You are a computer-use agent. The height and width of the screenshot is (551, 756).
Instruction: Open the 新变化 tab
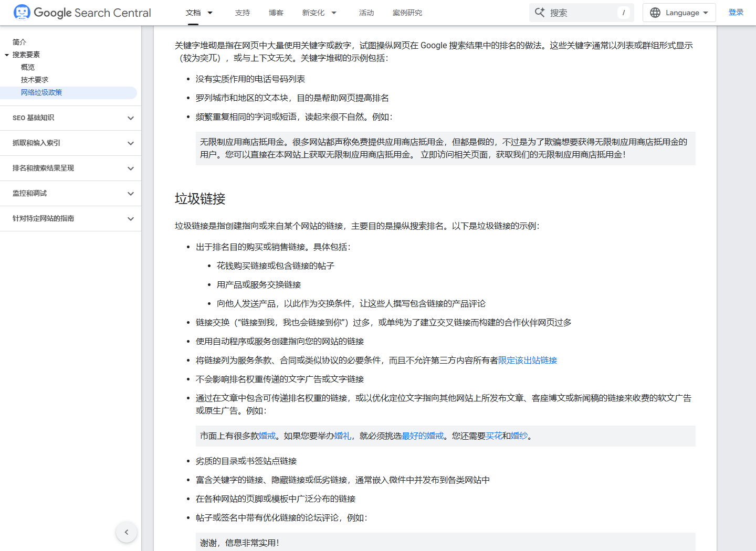click(313, 13)
